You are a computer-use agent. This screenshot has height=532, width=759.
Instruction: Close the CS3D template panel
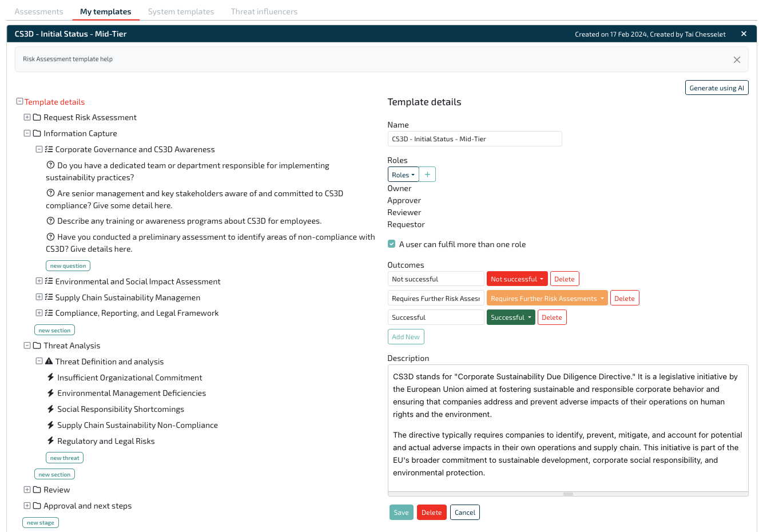click(x=744, y=34)
